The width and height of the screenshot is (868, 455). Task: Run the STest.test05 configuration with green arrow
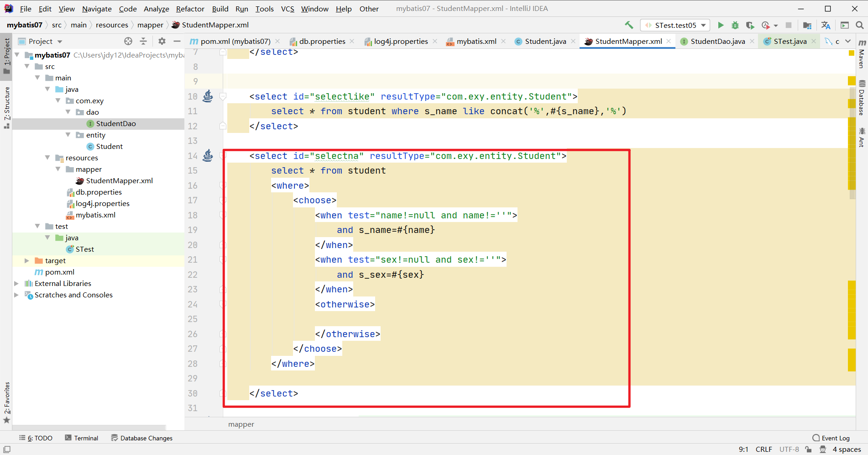pos(721,25)
